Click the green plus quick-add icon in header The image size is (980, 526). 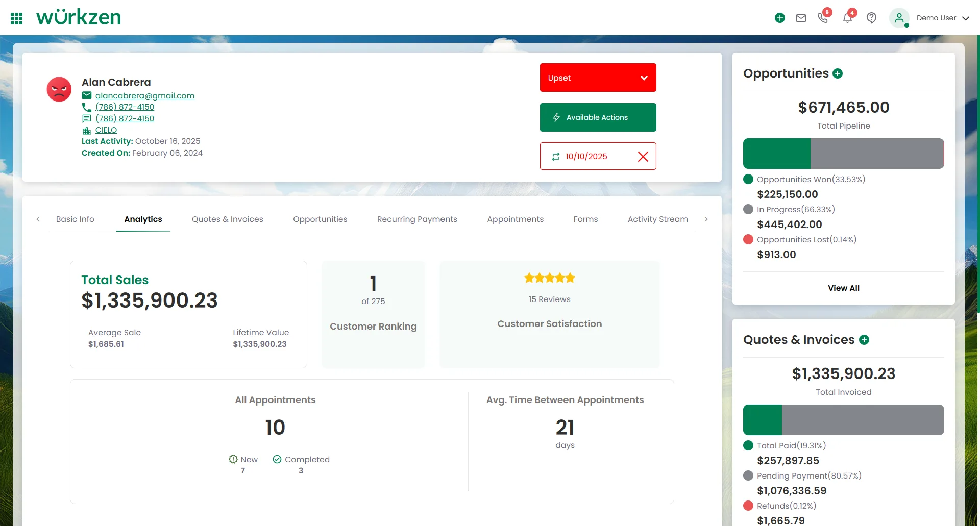(779, 18)
